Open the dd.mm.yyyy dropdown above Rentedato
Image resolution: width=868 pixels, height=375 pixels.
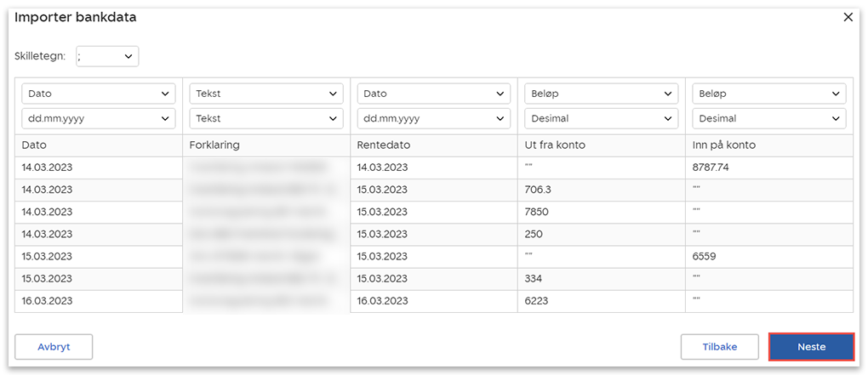click(434, 118)
